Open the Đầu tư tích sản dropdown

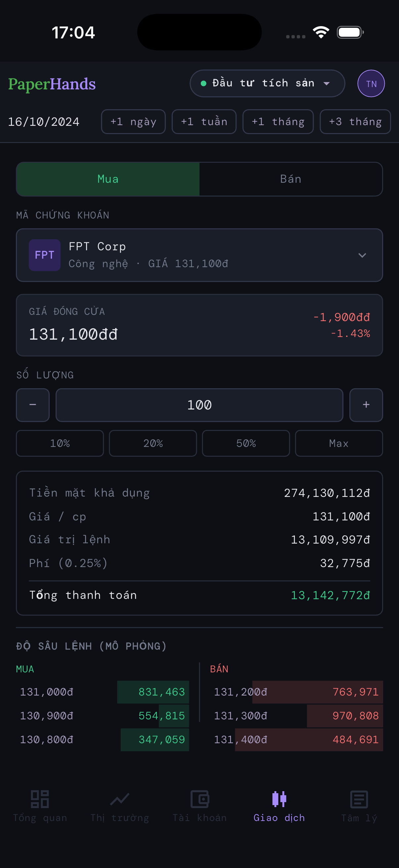point(267,83)
